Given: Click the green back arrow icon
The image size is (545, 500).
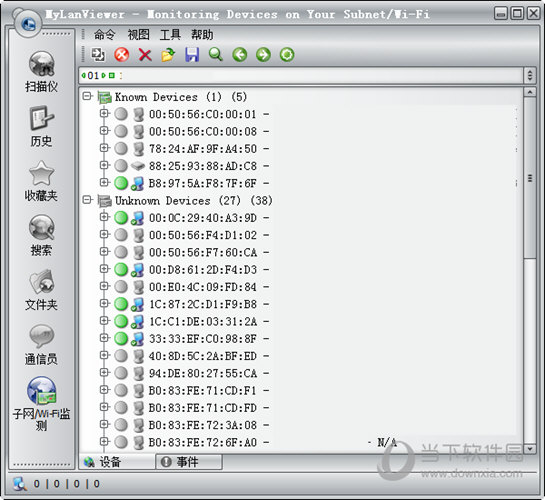Looking at the screenshot, I should pyautogui.click(x=240, y=55).
